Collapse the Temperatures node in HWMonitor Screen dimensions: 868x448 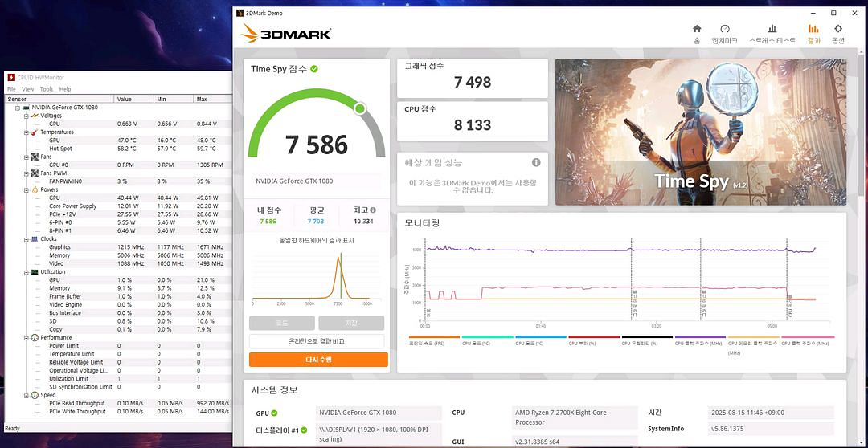(26, 132)
